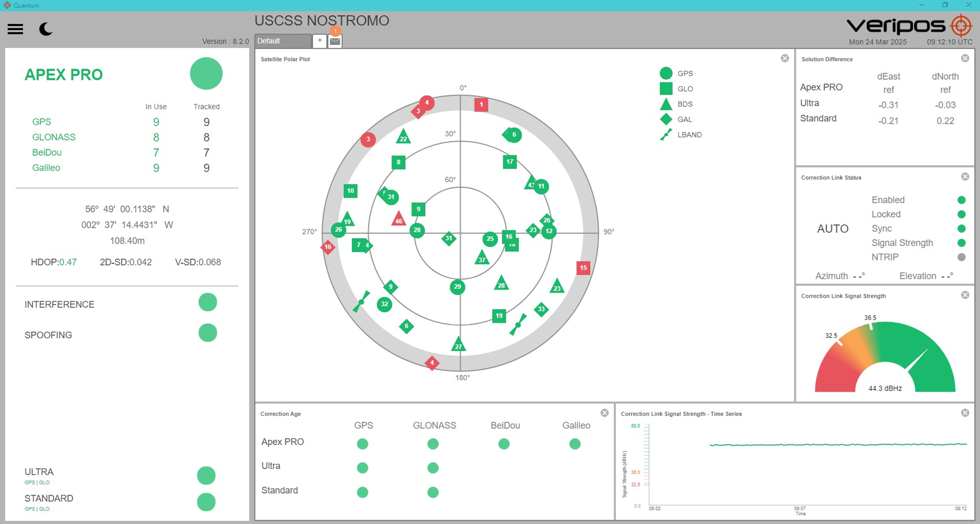This screenshot has height=524, width=980.
Task: Close the Correction Age panel
Action: pos(604,413)
